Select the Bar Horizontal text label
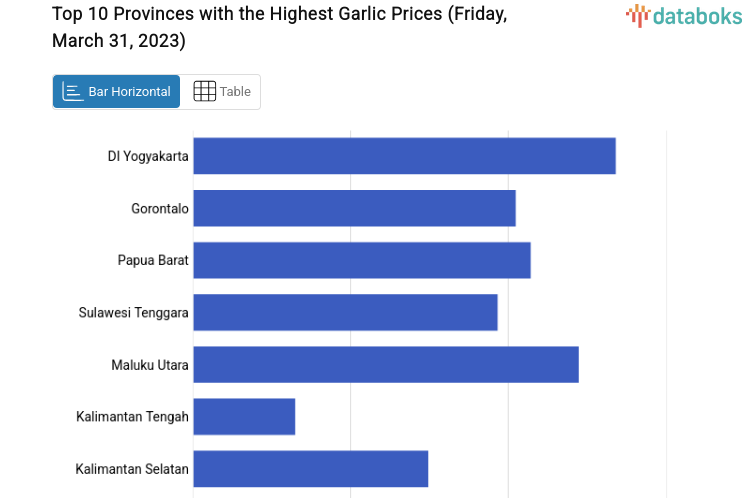Viewport: 753px width, 498px height. pyautogui.click(x=129, y=91)
